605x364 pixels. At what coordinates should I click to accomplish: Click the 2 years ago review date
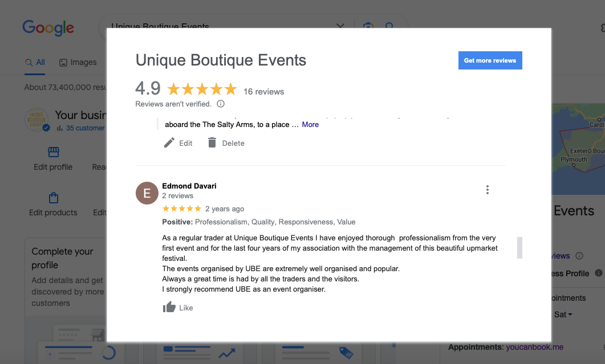[225, 208]
